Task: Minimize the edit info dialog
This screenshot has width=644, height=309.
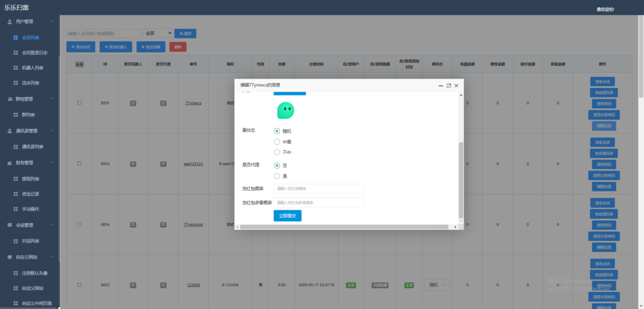Action: 441,86
